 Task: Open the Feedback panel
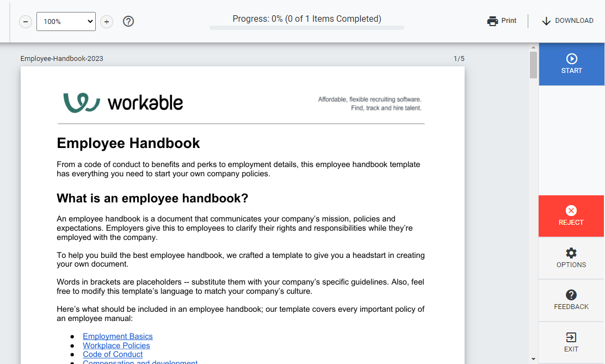pyautogui.click(x=571, y=300)
